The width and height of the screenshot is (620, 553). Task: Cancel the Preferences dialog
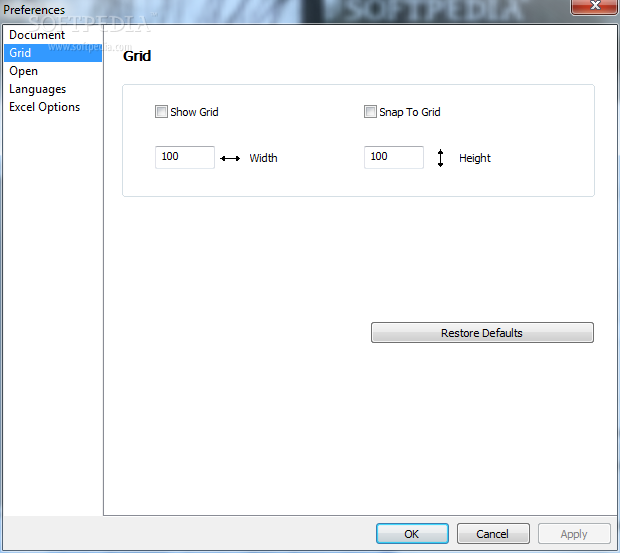pyautogui.click(x=493, y=534)
